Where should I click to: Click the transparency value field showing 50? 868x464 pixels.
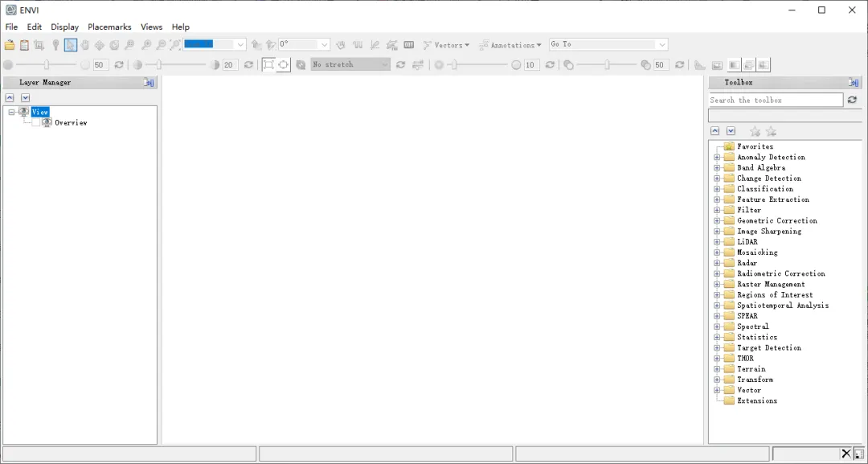click(x=661, y=65)
